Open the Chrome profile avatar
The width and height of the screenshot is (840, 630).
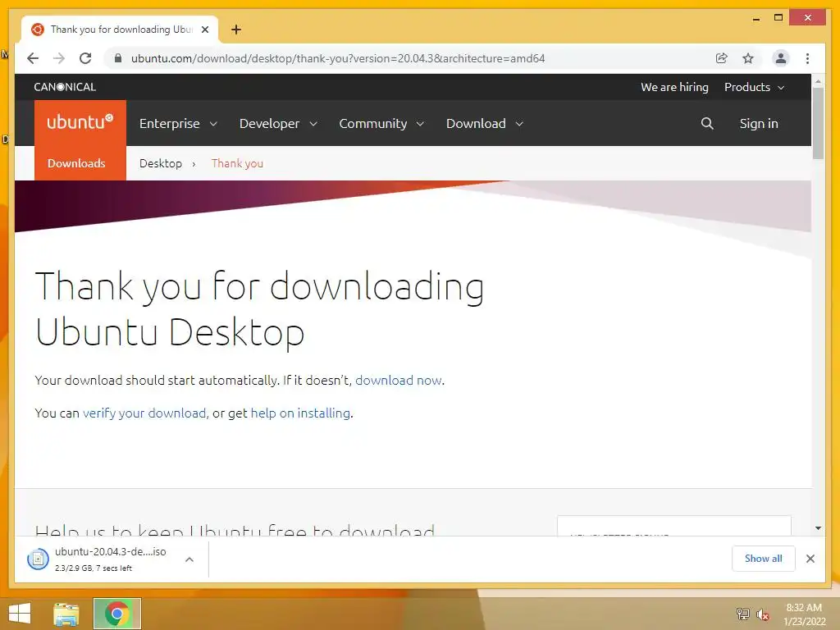click(781, 58)
